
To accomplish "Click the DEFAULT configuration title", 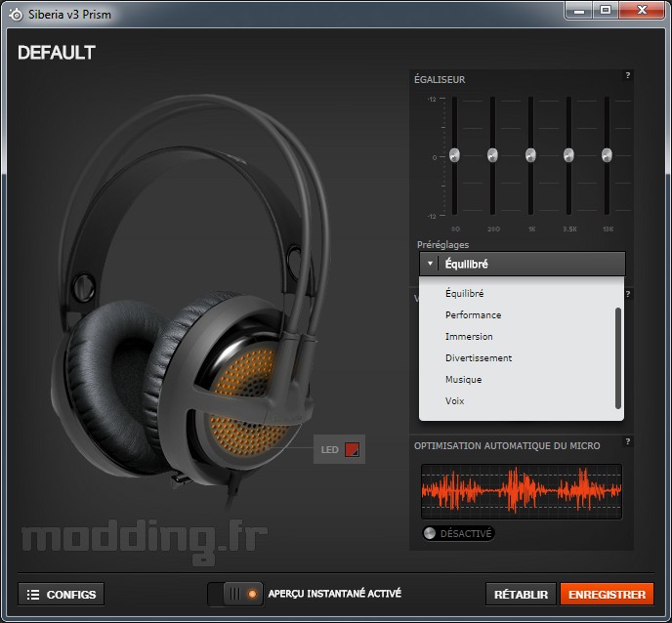I will tap(56, 53).
